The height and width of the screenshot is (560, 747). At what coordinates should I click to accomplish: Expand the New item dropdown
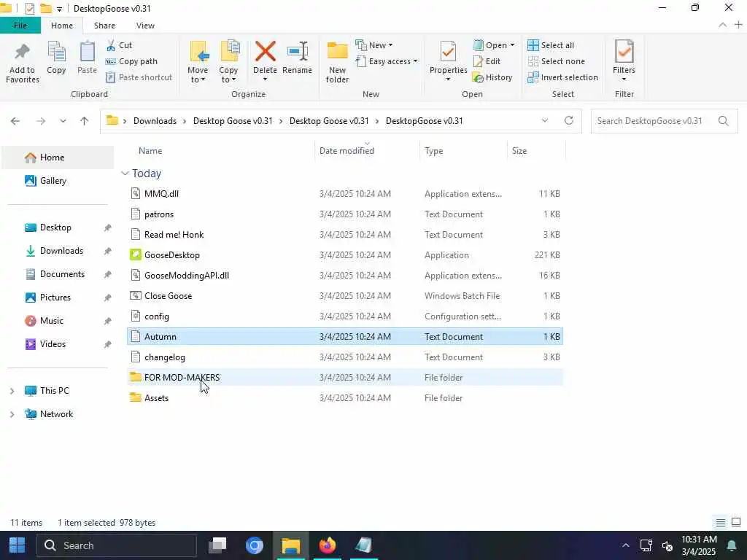391,45
